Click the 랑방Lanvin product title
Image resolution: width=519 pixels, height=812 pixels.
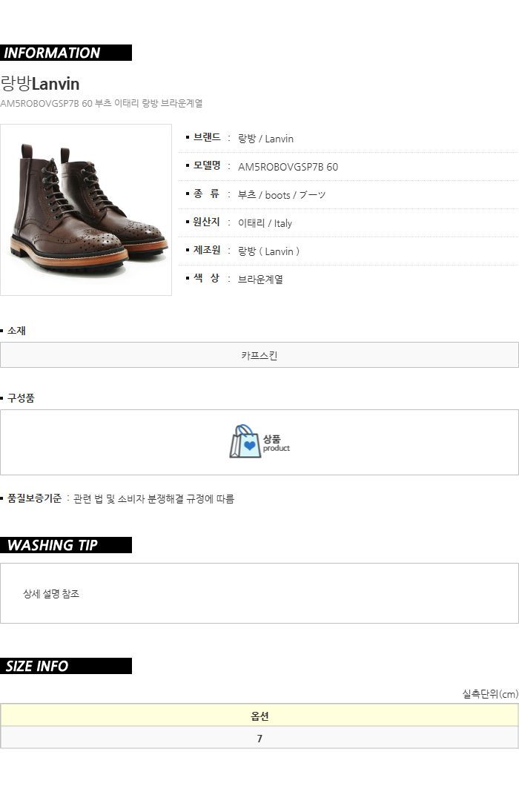click(40, 83)
